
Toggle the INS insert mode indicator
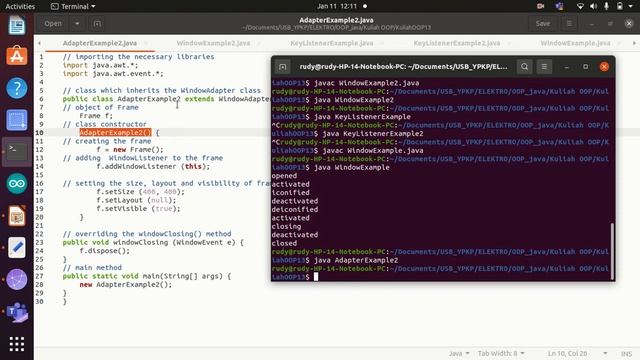[627, 353]
